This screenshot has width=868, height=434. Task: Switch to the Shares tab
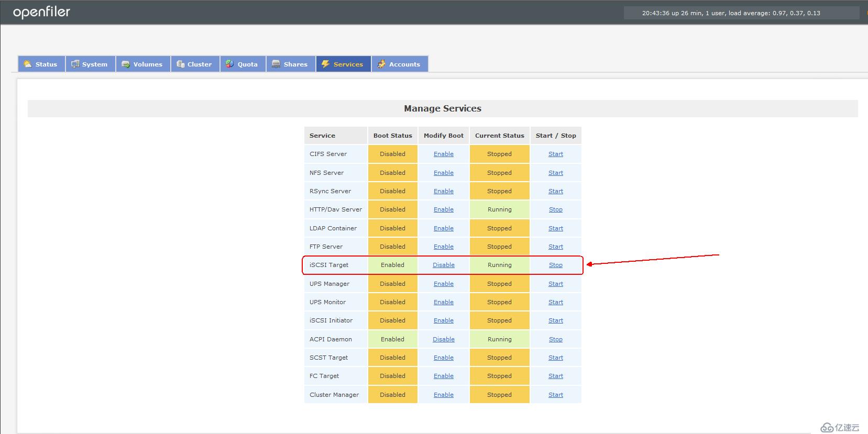pos(291,64)
